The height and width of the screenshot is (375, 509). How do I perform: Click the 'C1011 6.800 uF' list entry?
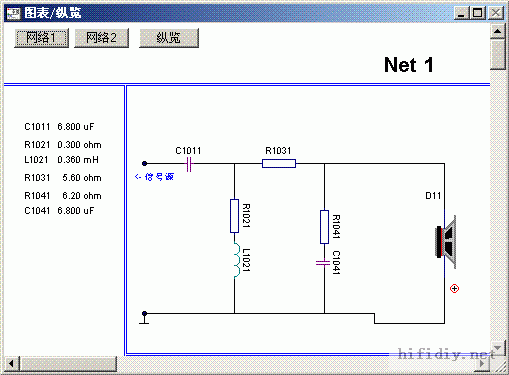pos(59,127)
